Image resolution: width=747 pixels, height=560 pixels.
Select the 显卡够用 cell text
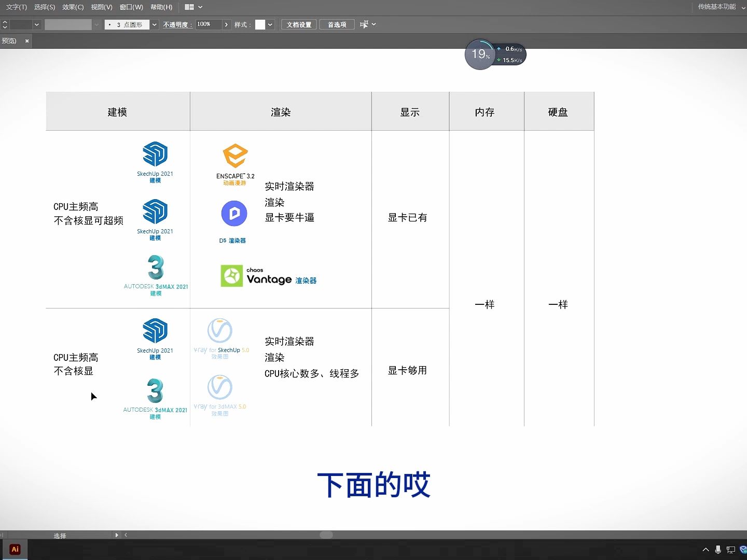(408, 370)
